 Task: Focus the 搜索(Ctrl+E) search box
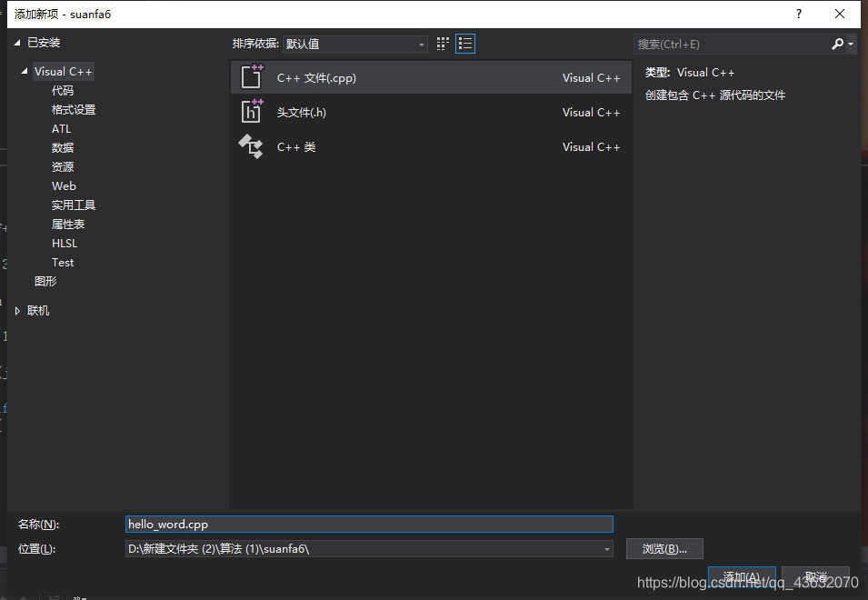click(732, 45)
